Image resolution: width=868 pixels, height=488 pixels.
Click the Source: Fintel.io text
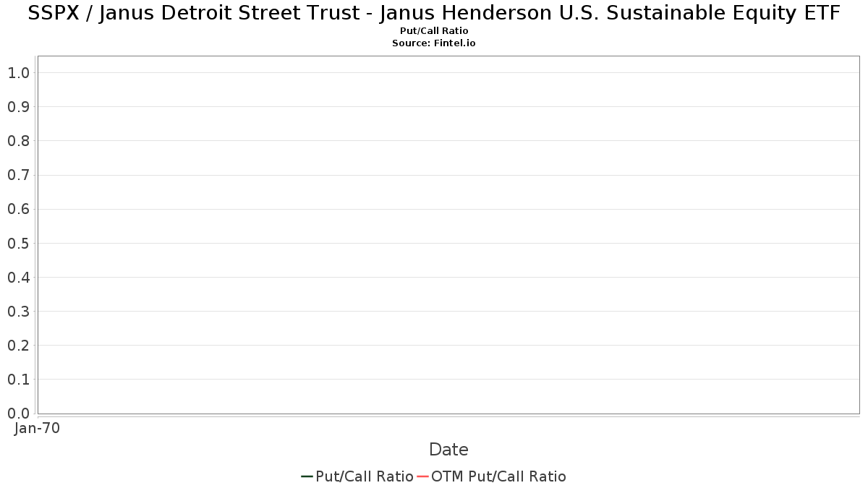[x=434, y=43]
